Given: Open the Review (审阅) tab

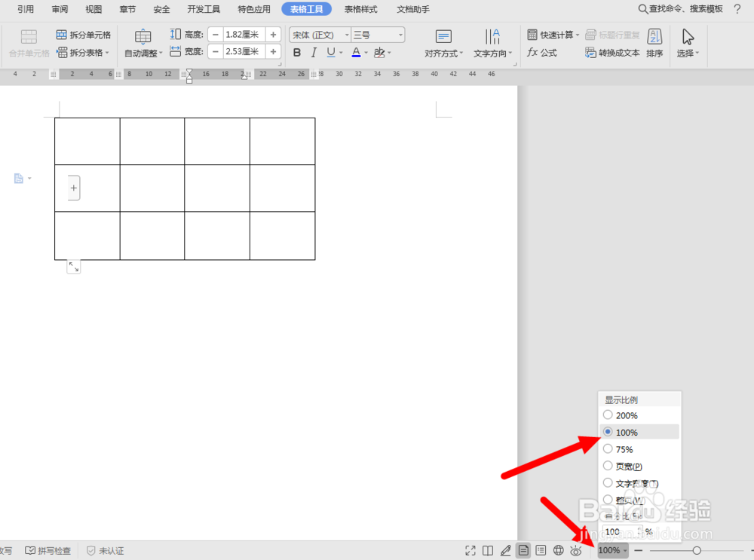Looking at the screenshot, I should (60, 9).
